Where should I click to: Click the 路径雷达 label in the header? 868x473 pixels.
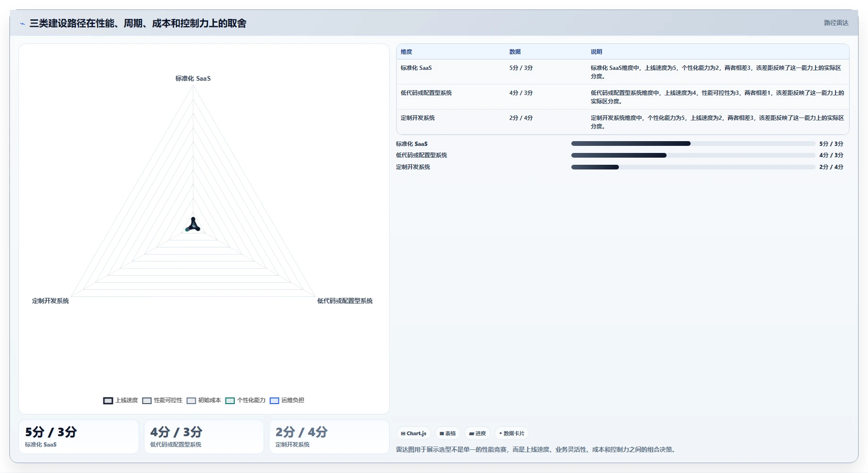coord(836,23)
